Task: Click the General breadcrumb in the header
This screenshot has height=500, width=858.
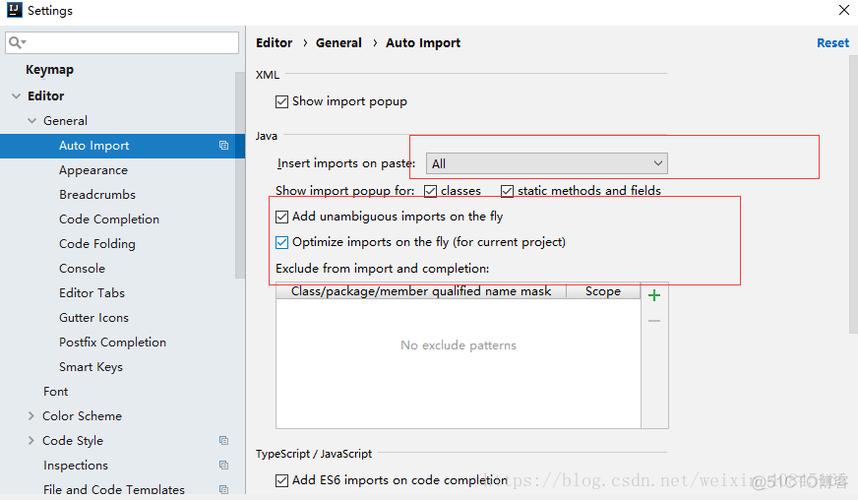Action: (339, 43)
